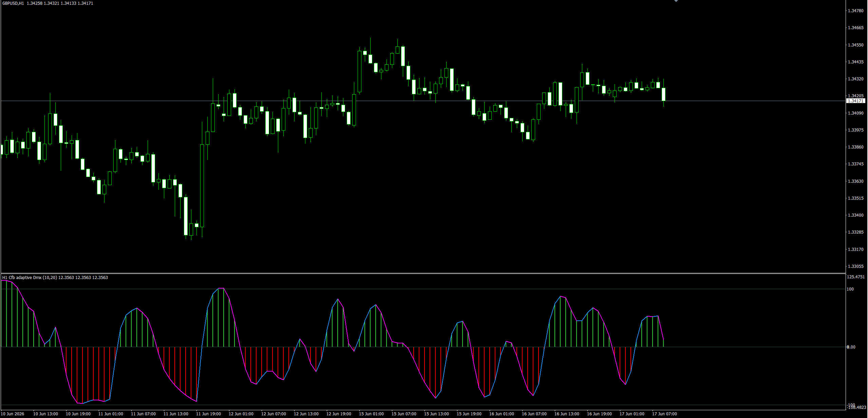Click time axis label 12 Jun 13:00
This screenshot has height=418, width=868.
point(306,414)
